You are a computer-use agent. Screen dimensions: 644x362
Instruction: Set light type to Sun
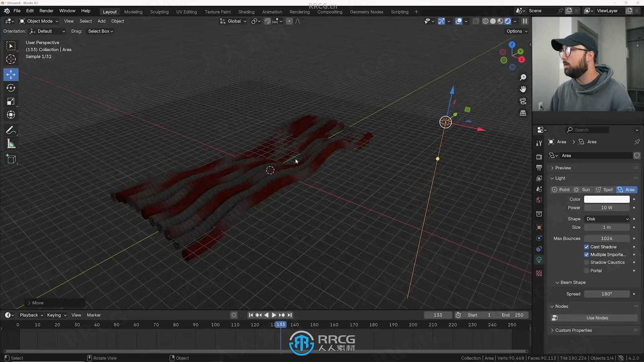point(582,190)
